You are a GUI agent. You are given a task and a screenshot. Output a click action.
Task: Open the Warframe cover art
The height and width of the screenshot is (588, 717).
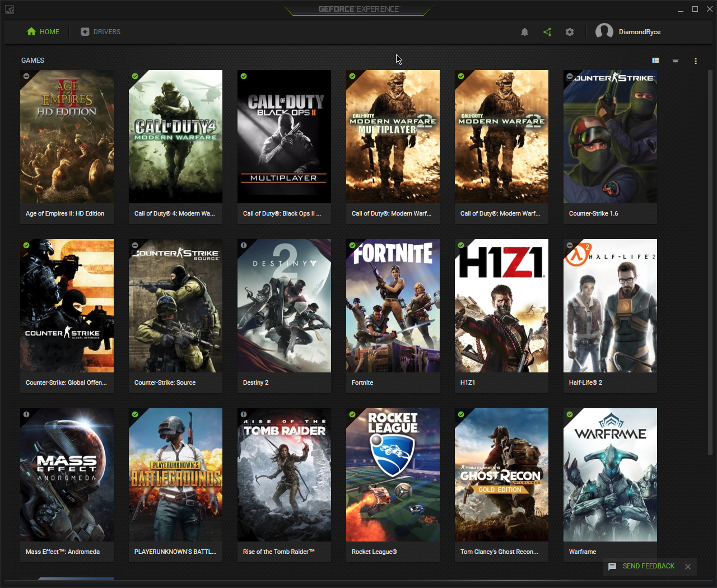(x=611, y=475)
